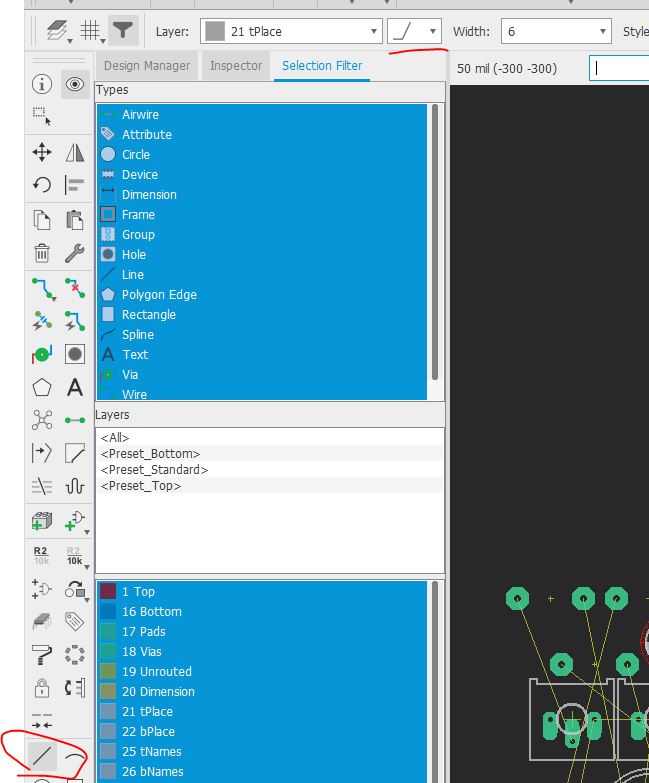
Task: Toggle Via type selection
Action: click(262, 375)
